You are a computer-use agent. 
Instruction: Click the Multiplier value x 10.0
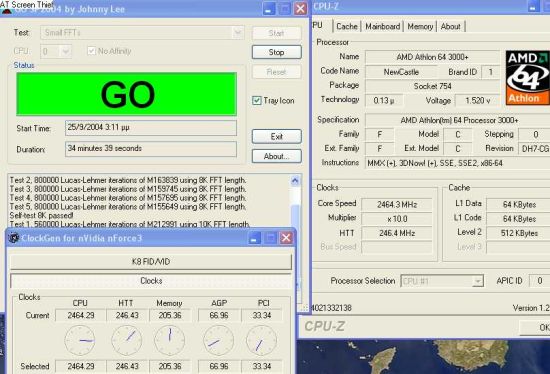(x=397, y=219)
